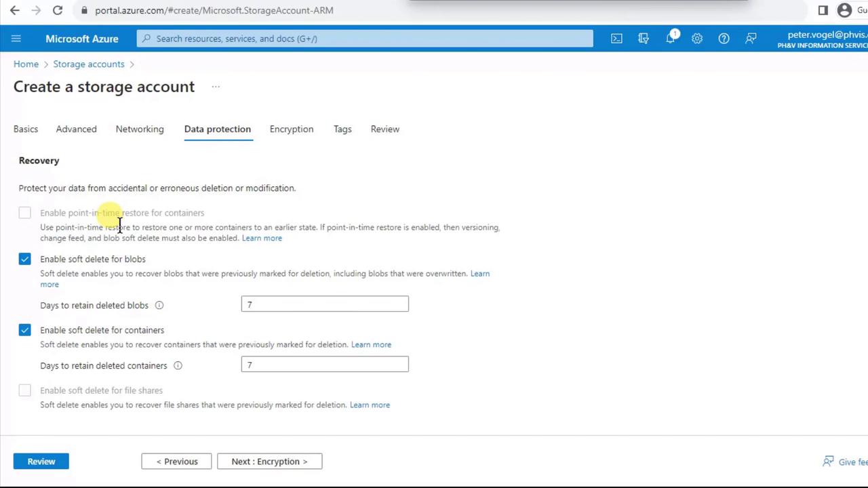
Task: Open Cloud Shell from the top bar
Action: pos(616,39)
